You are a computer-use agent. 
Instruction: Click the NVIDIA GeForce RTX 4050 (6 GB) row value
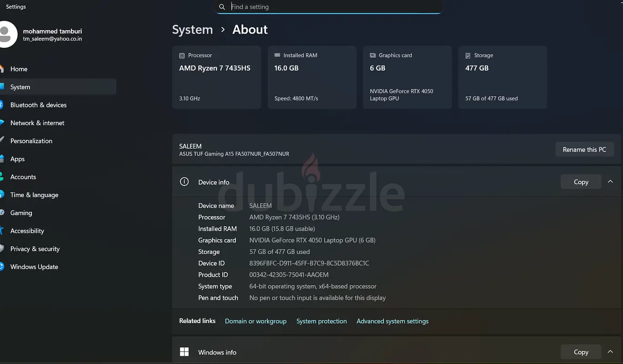(312, 240)
